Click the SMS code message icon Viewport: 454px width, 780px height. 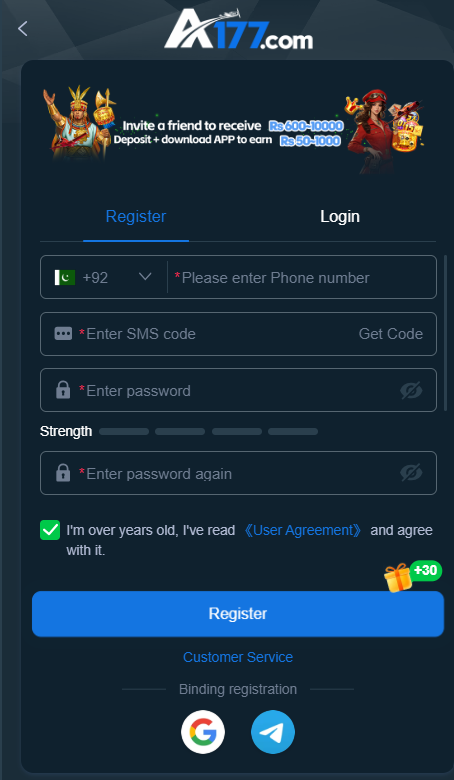pyautogui.click(x=63, y=334)
